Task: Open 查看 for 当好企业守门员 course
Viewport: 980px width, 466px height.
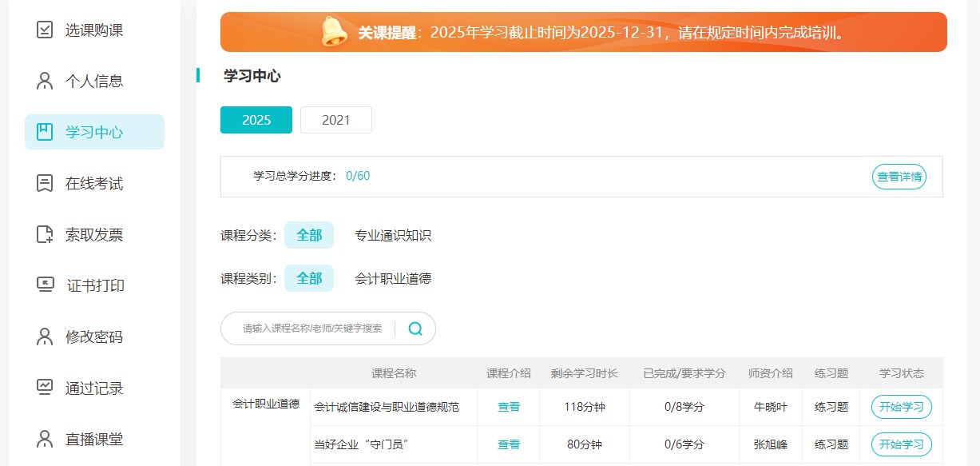Action: pos(508,444)
